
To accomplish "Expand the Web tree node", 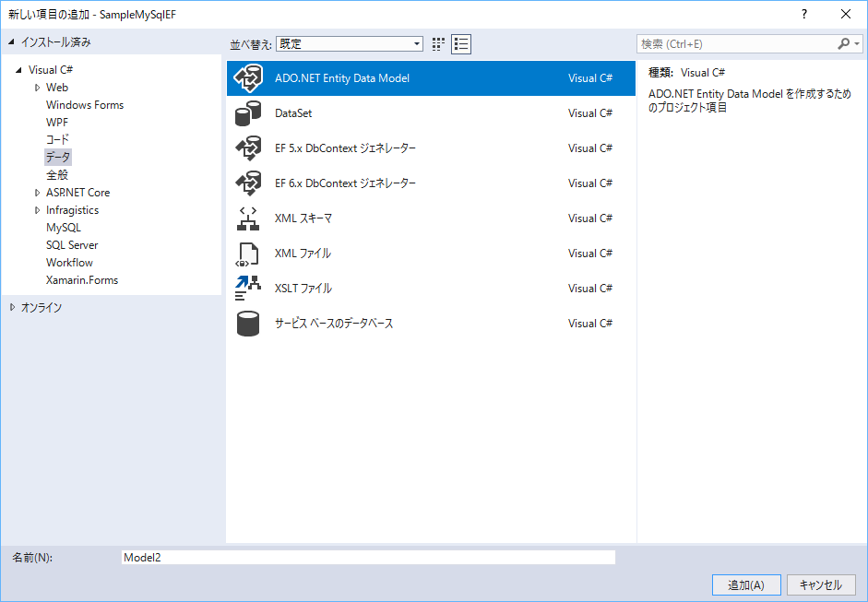I will pos(37,88).
